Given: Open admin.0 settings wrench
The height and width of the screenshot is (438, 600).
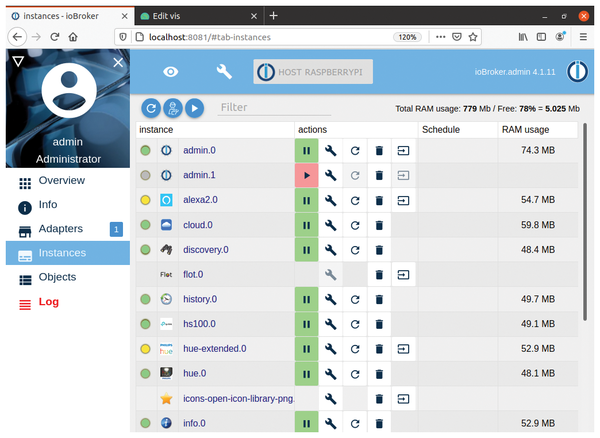Looking at the screenshot, I should (331, 151).
